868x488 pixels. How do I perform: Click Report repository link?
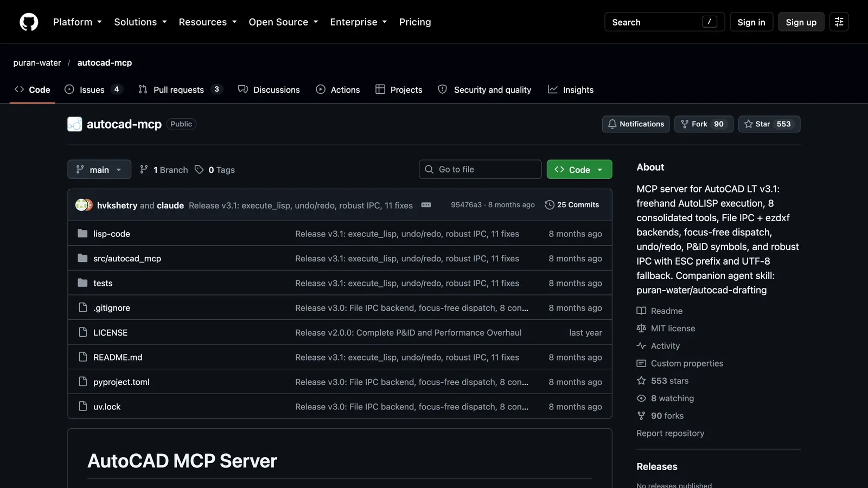pyautogui.click(x=670, y=433)
